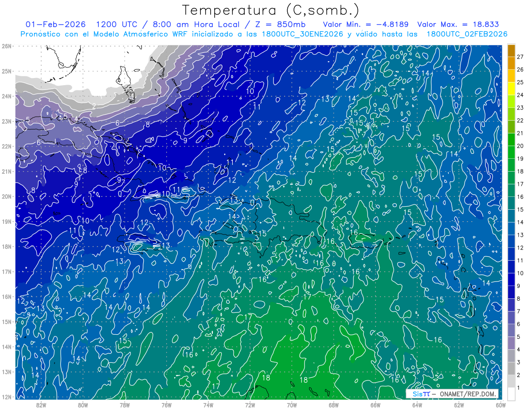
Task: Click color scale value 26
Action: pos(520,70)
